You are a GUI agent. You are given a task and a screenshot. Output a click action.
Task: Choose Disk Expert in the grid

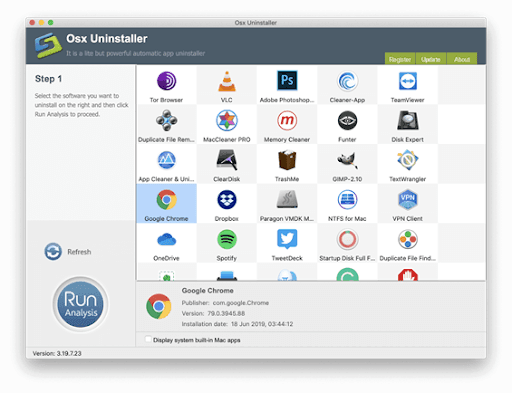(x=408, y=121)
